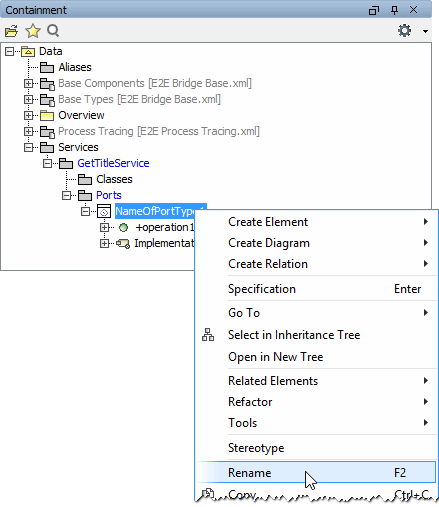This screenshot has height=507, width=439.
Task: Open the gear options icon
Action: click(405, 31)
